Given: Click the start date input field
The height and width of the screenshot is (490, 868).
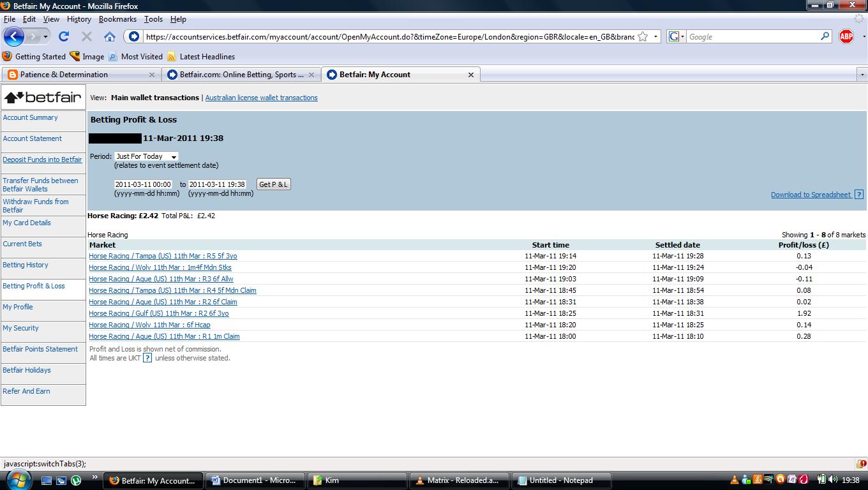Looking at the screenshot, I should point(143,184).
